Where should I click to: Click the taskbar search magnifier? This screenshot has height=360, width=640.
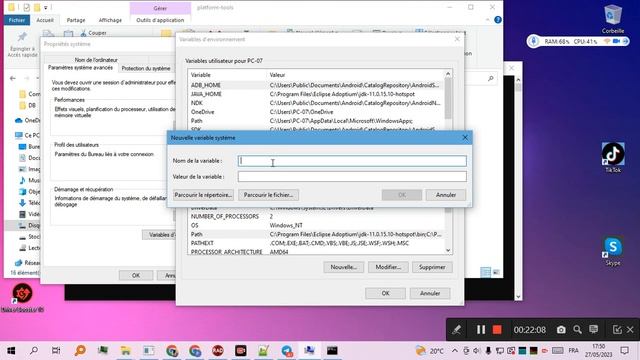[34, 350]
